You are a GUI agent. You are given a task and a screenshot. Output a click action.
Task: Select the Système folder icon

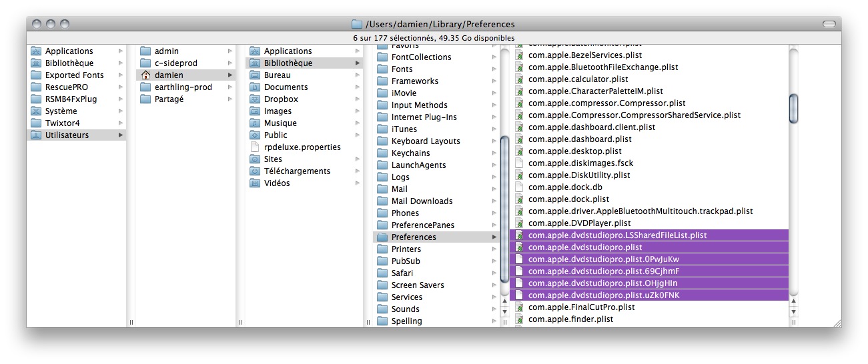37,111
